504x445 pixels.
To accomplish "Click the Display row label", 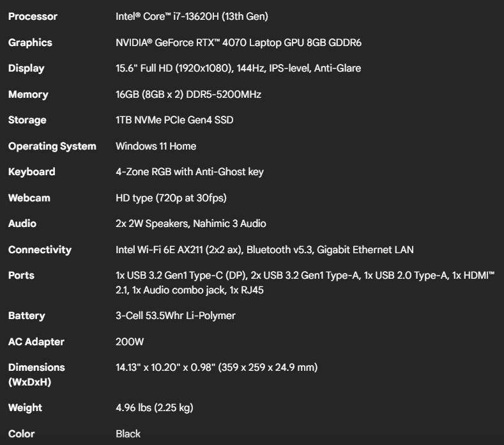I will pos(26,68).
